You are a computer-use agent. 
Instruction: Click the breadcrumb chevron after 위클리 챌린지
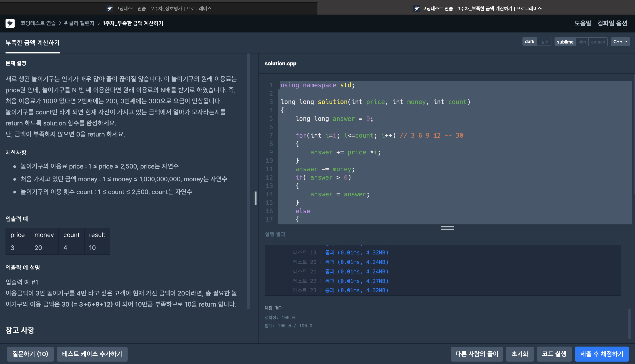click(99, 23)
